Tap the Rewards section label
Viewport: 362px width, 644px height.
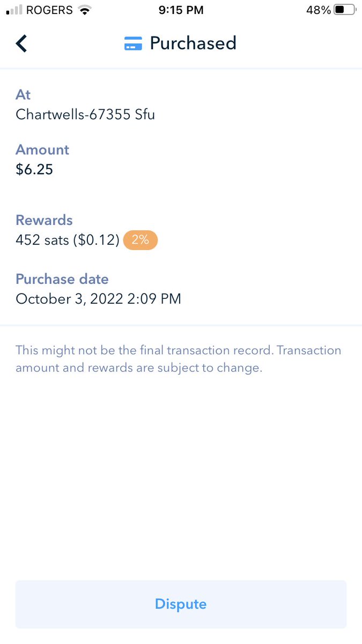click(44, 220)
